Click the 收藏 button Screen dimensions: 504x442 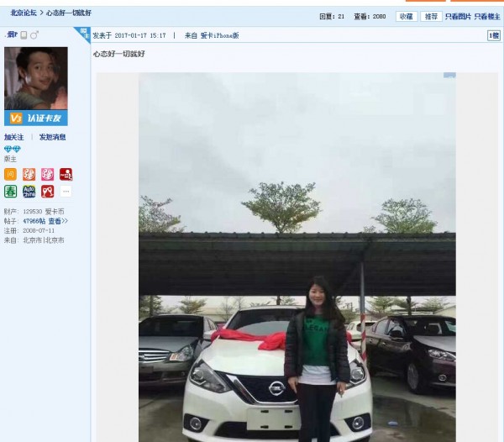point(407,17)
